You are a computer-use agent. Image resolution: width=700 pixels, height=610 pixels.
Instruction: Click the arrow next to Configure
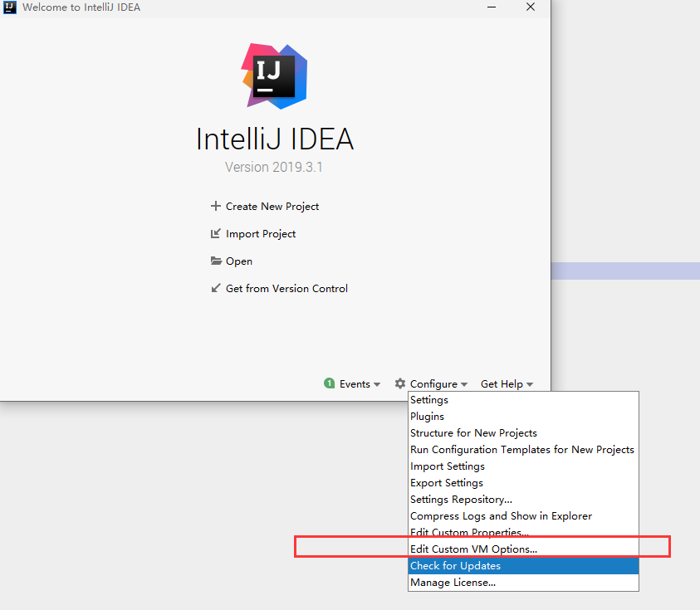click(464, 384)
